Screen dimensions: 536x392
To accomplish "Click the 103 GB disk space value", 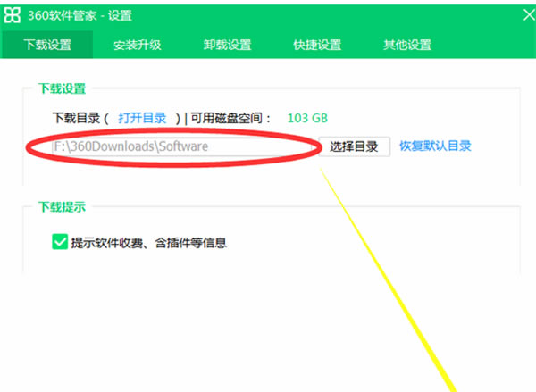I will pos(307,118).
